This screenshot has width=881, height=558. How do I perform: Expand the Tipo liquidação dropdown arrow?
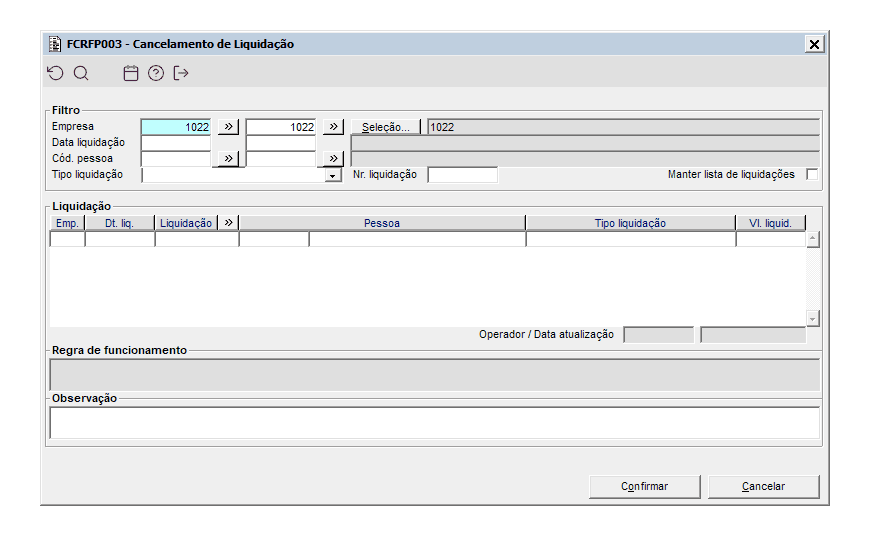[x=333, y=175]
